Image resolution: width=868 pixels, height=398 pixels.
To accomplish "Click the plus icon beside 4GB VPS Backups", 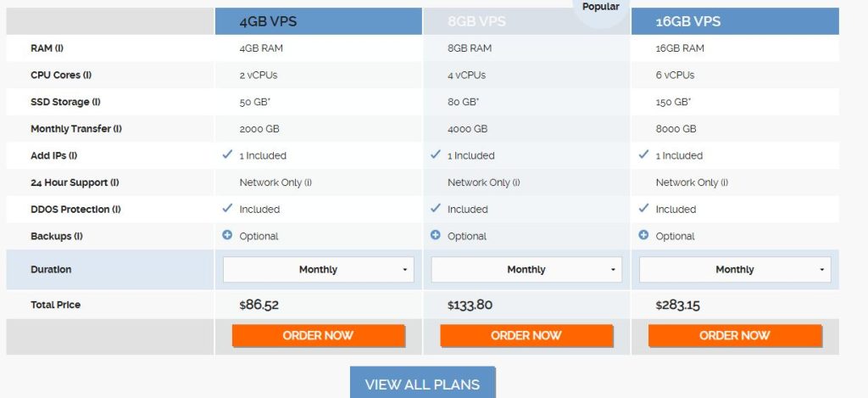I will click(x=227, y=235).
